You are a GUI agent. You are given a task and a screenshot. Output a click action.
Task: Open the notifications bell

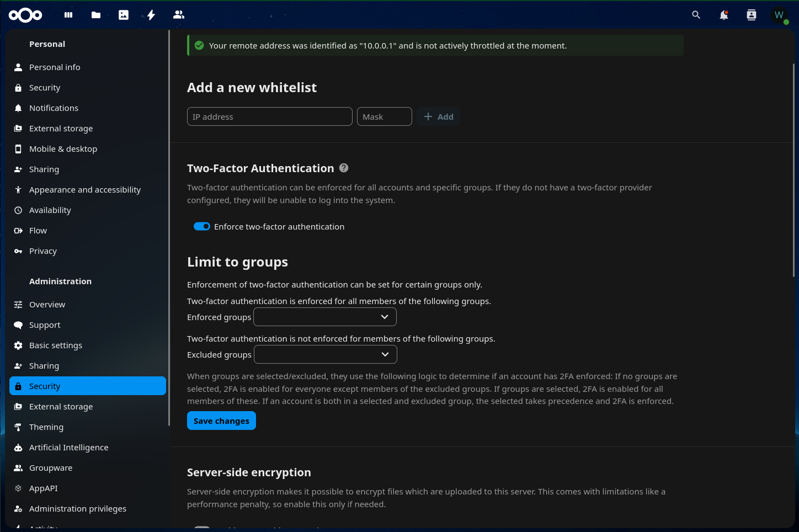724,15
